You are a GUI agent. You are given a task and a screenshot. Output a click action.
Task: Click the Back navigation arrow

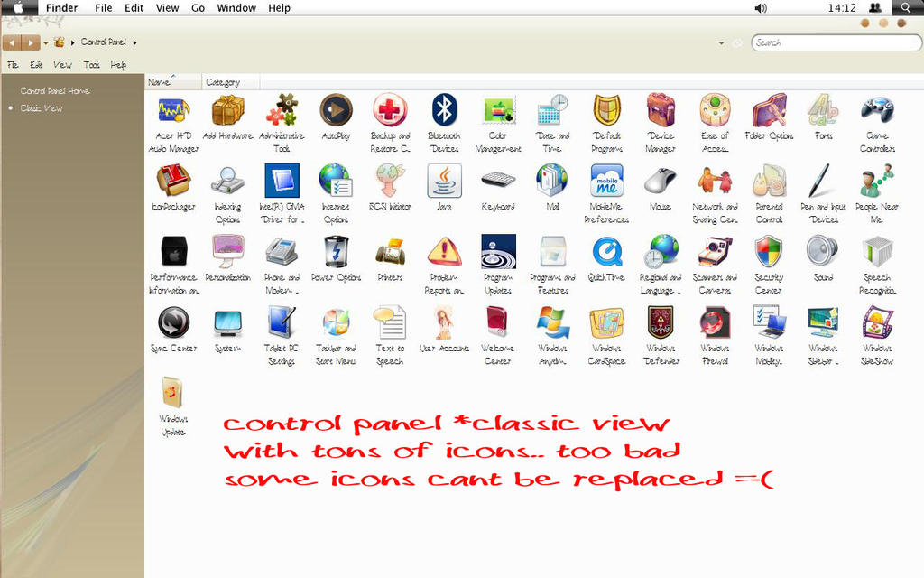tap(11, 42)
